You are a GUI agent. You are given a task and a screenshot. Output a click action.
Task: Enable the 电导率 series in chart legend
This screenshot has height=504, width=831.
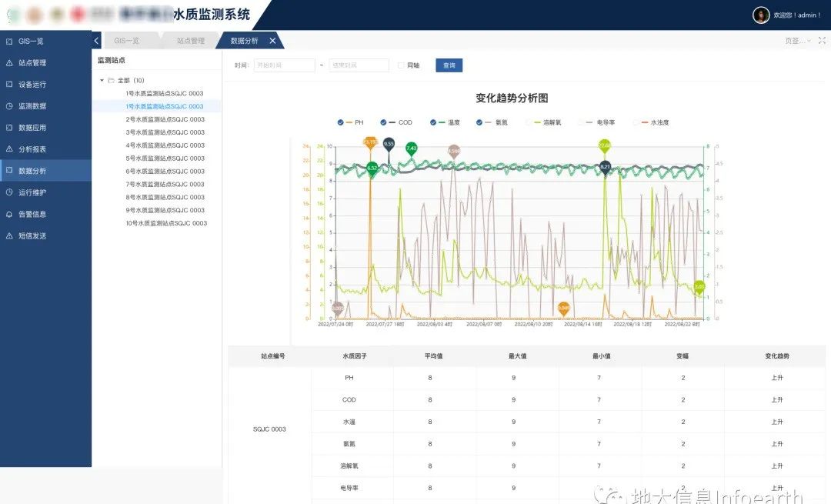click(597, 122)
